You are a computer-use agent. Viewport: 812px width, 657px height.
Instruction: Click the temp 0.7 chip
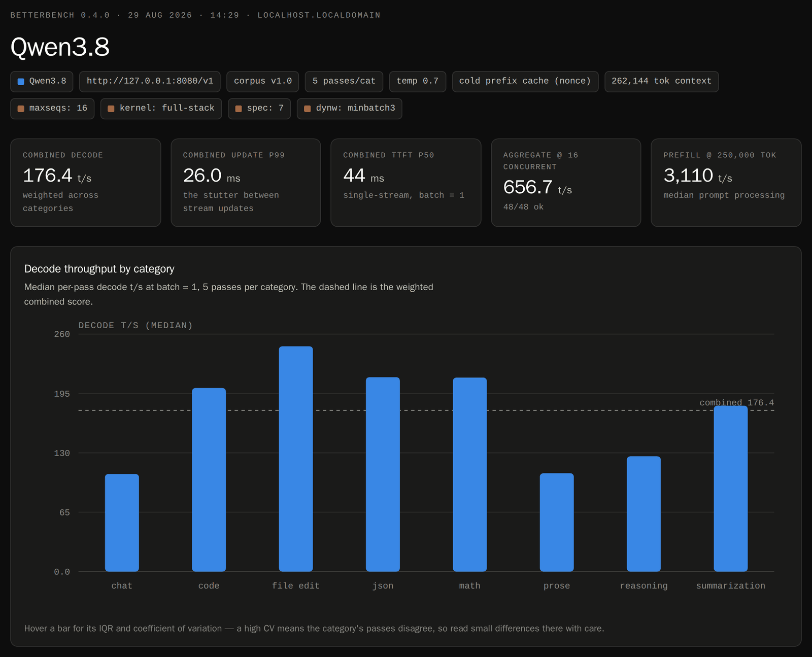click(417, 81)
